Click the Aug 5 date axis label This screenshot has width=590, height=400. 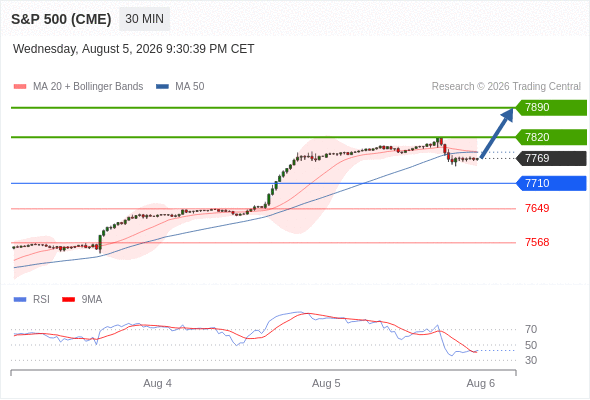[x=326, y=383]
